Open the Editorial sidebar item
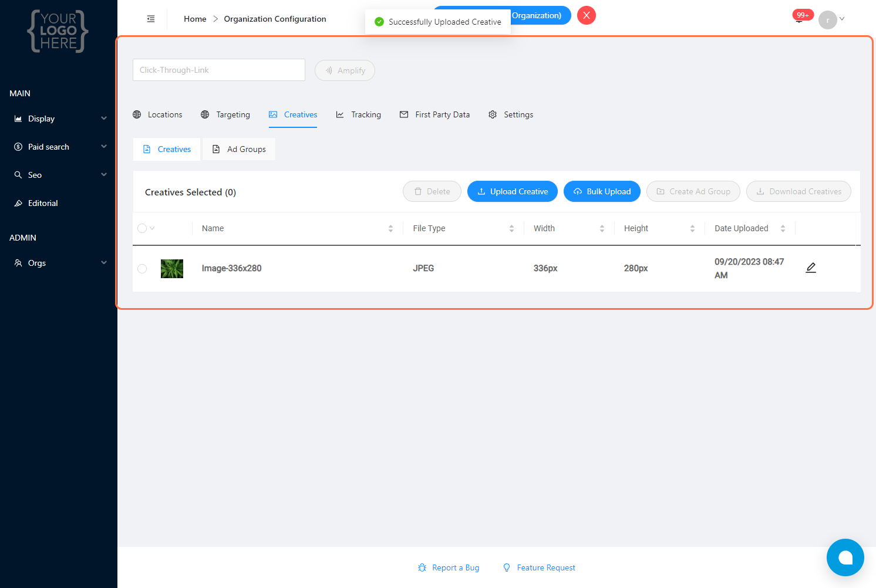The width and height of the screenshot is (876, 588). click(x=59, y=203)
